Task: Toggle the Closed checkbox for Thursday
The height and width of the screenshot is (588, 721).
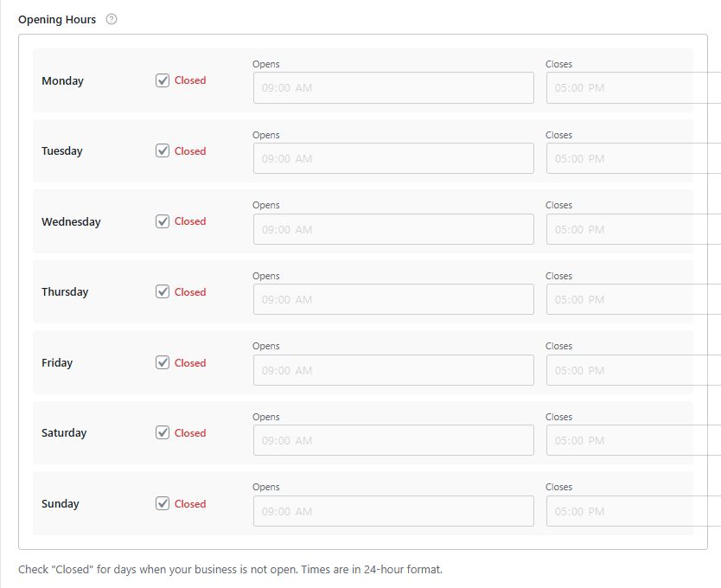Action: coord(163,291)
